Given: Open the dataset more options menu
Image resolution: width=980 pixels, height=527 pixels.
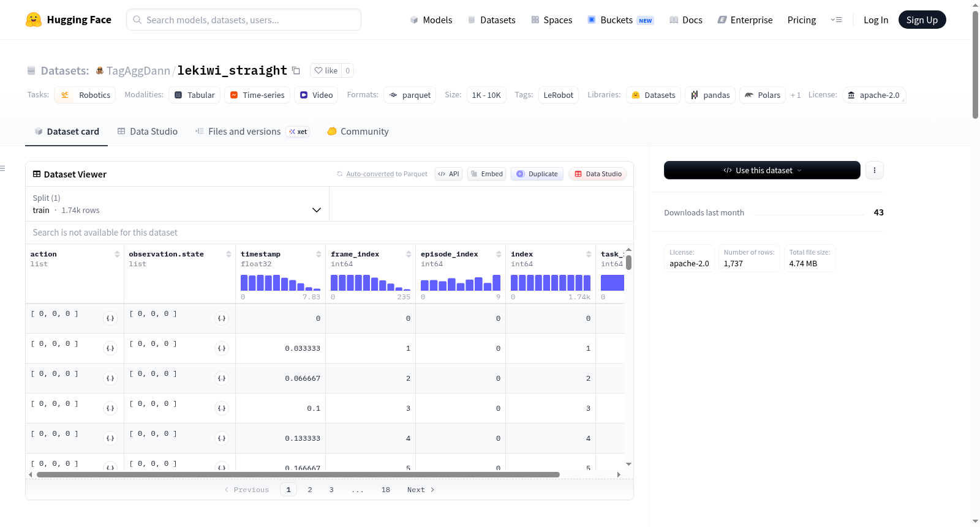Looking at the screenshot, I should pyautogui.click(x=875, y=170).
